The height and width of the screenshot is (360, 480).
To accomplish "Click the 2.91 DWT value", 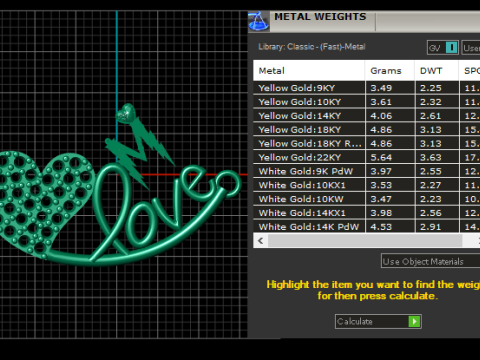I will (x=431, y=227).
